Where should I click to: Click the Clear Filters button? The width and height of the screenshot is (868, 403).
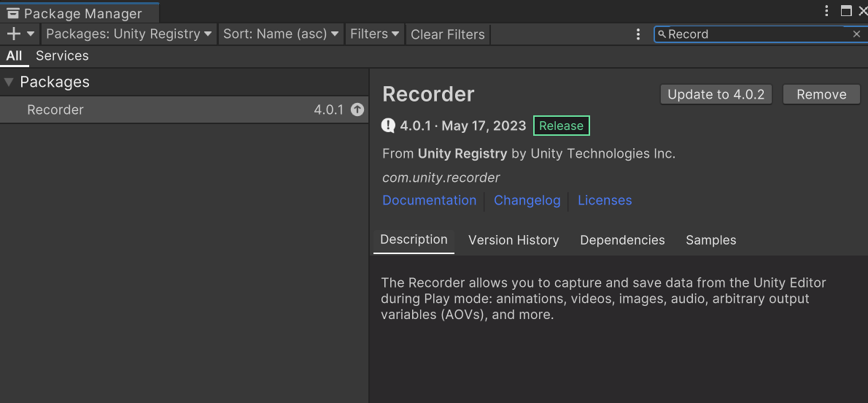point(448,34)
